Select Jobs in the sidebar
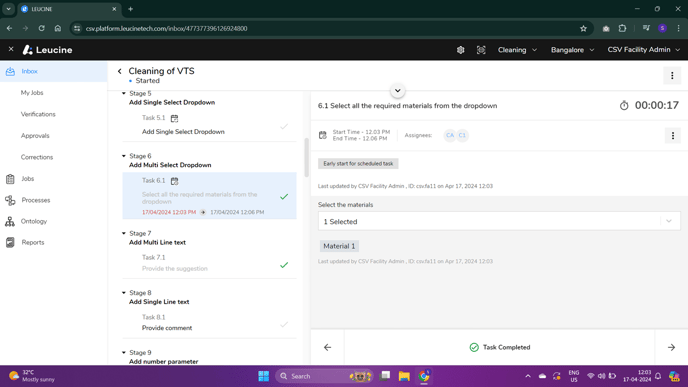This screenshot has height=387, width=688. (x=28, y=179)
